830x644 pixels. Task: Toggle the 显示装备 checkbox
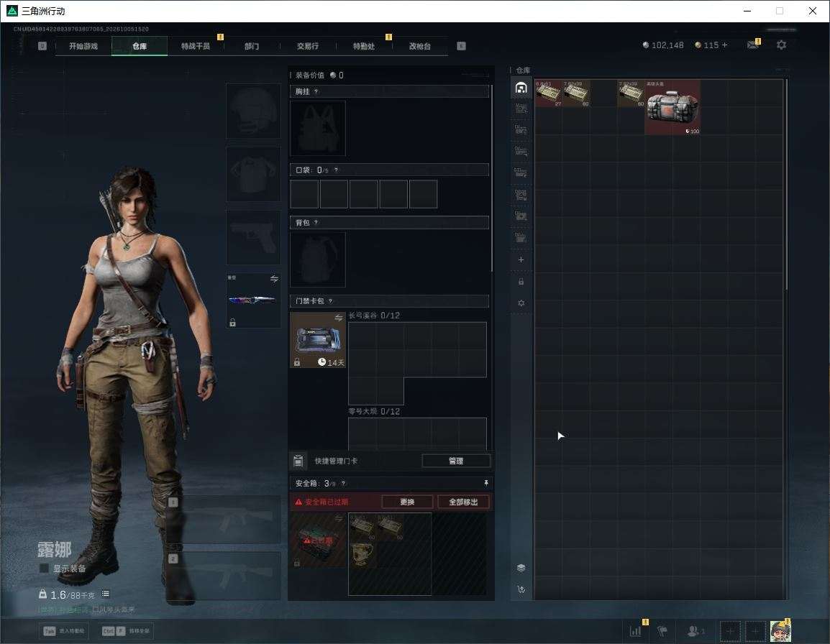pyautogui.click(x=44, y=569)
